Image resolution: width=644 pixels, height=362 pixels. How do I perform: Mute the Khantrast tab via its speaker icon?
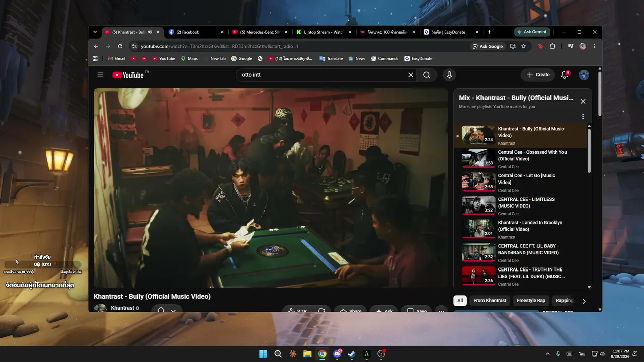point(150,32)
